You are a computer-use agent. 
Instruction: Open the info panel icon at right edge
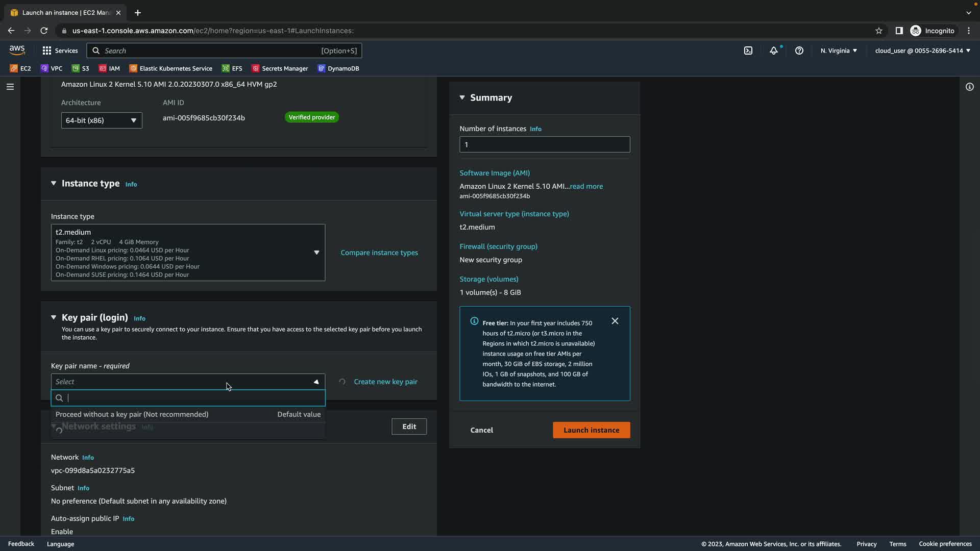coord(970,87)
